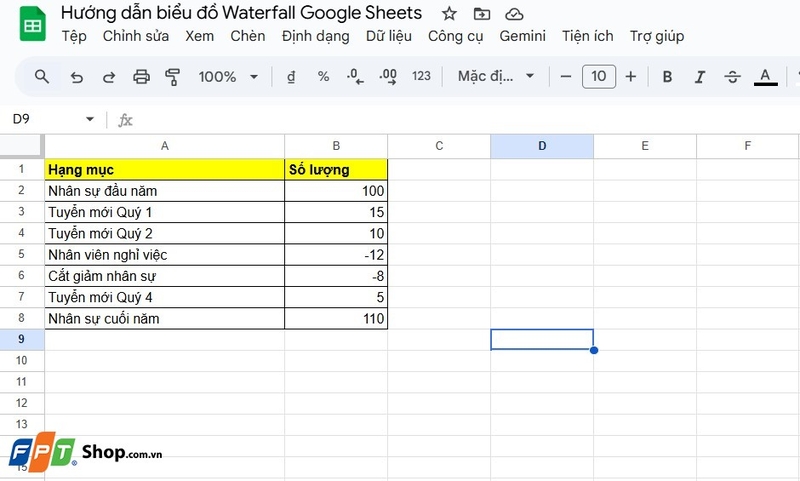Open the Định dạng menu
The image size is (800, 481).
pos(315,36)
